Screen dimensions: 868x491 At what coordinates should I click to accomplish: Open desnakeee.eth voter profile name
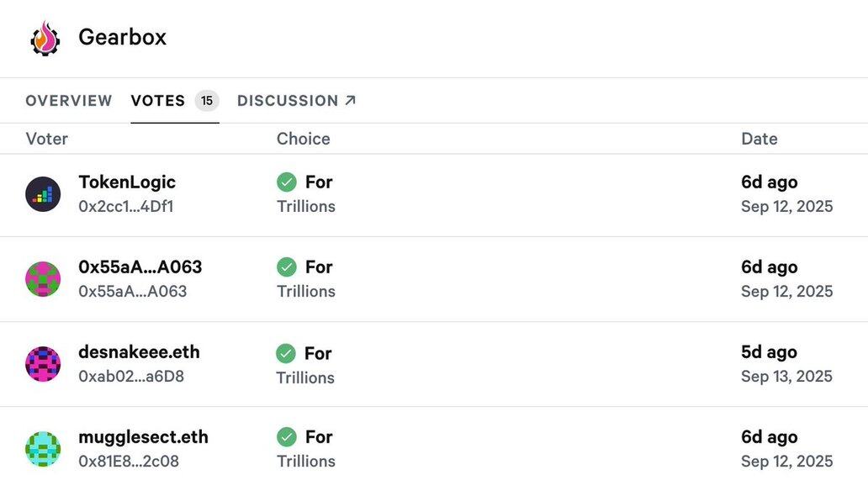click(139, 352)
